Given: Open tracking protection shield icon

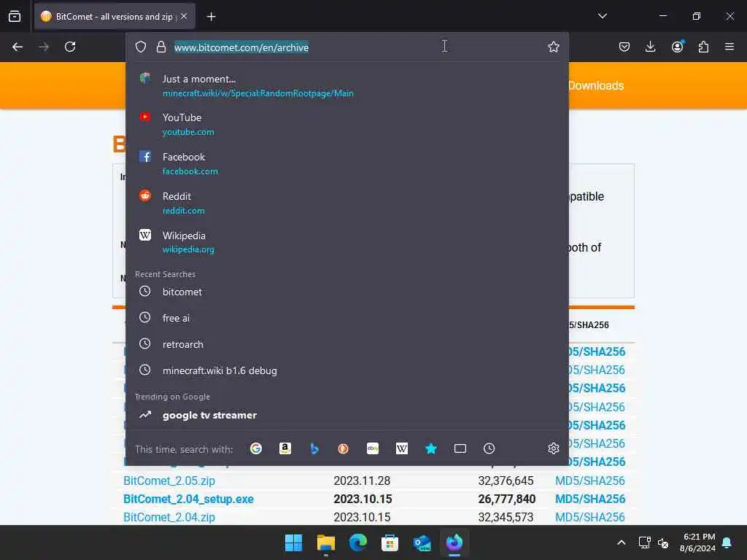Looking at the screenshot, I should [x=141, y=47].
